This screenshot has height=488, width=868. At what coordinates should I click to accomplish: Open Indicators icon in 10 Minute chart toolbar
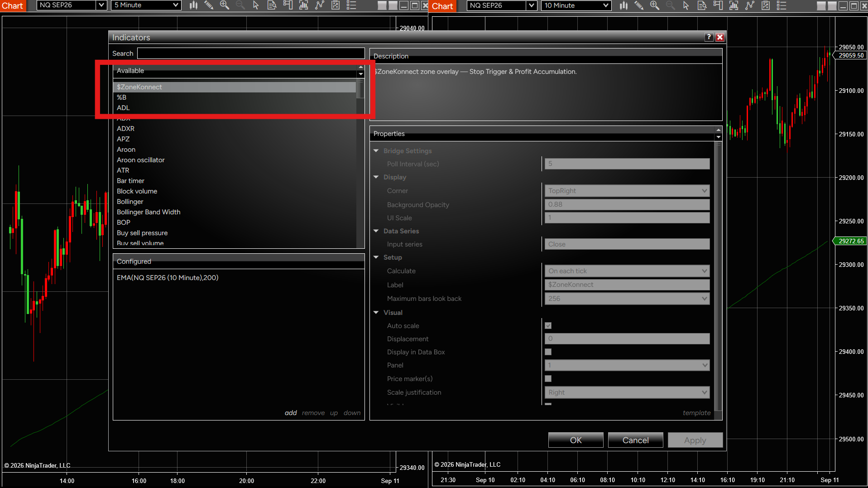pos(750,5)
